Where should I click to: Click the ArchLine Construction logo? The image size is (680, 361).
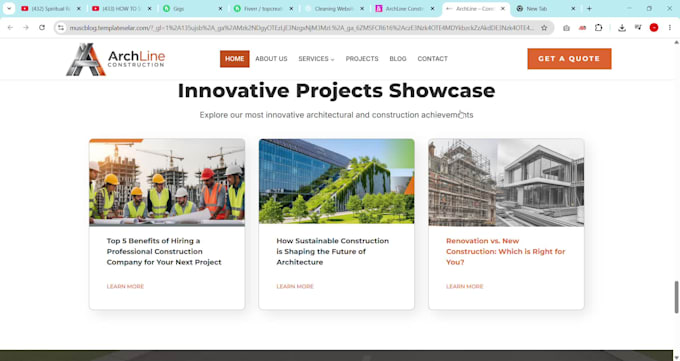click(115, 59)
